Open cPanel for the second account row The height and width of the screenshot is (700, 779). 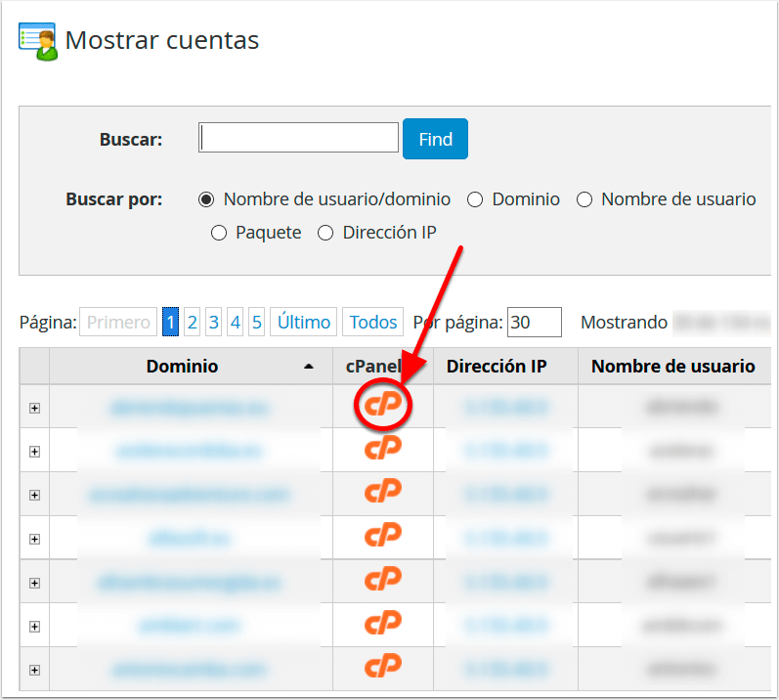(x=383, y=448)
